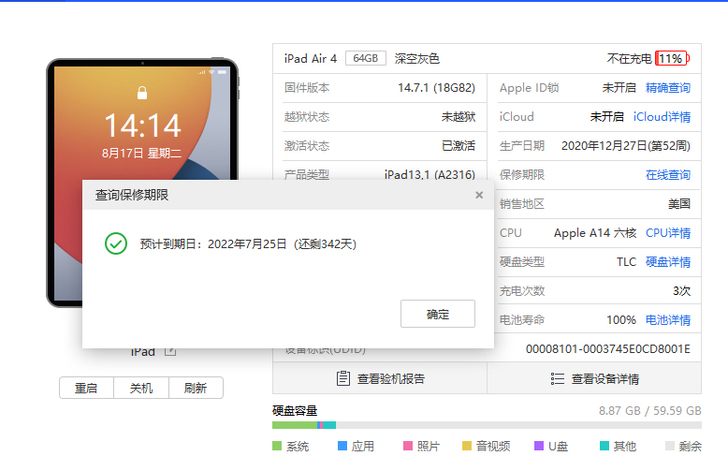Click production date 2020年12月27日

[x=604, y=146]
